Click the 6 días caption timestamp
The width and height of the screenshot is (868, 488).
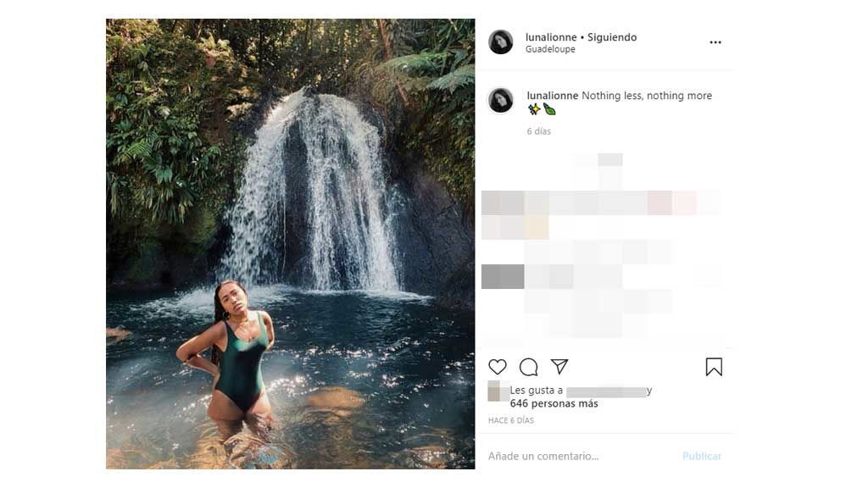(538, 131)
